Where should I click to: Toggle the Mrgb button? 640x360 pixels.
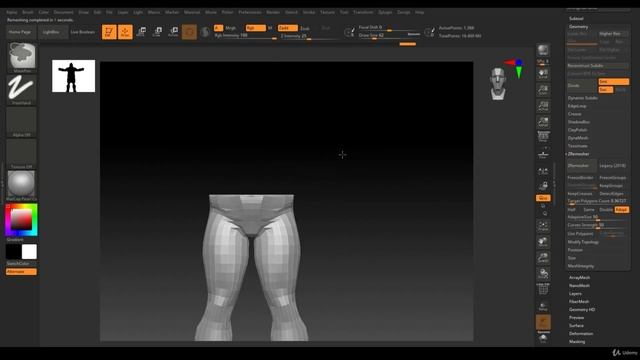point(231,28)
